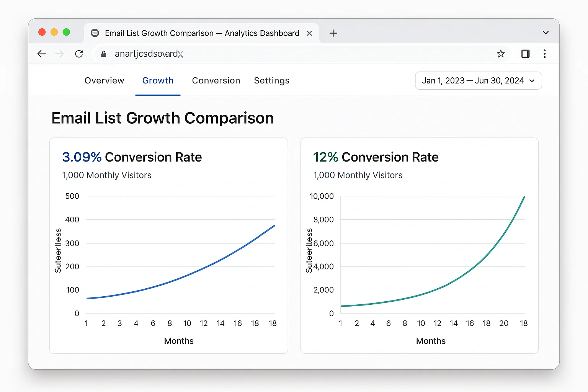Open the Conversion tab
Image resolution: width=588 pixels, height=392 pixels.
[216, 80]
